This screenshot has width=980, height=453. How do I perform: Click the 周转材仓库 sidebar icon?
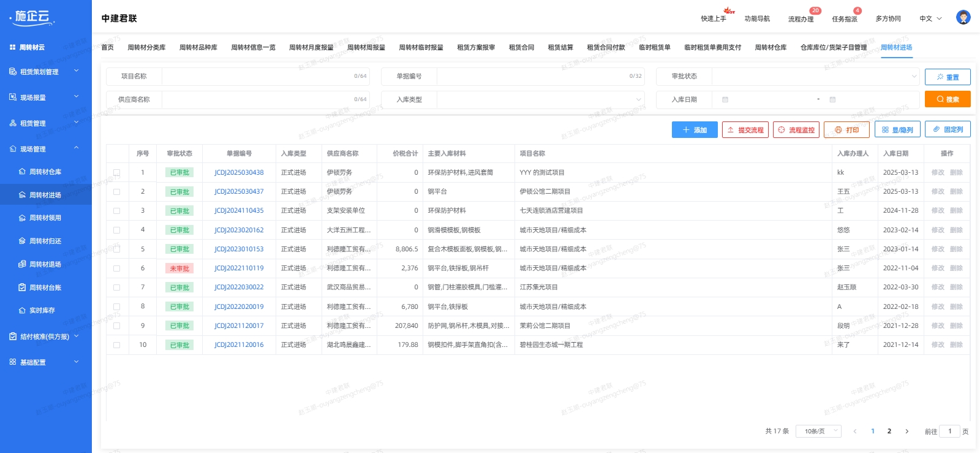point(22,172)
